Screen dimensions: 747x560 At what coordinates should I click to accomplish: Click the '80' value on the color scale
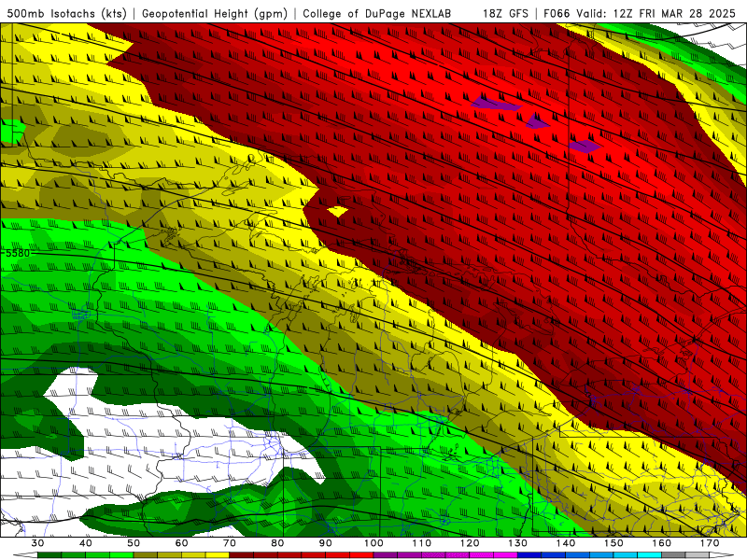click(277, 543)
